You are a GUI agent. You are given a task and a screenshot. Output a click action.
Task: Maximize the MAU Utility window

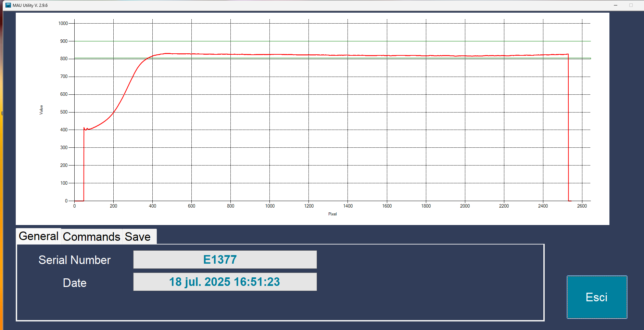(x=631, y=5)
